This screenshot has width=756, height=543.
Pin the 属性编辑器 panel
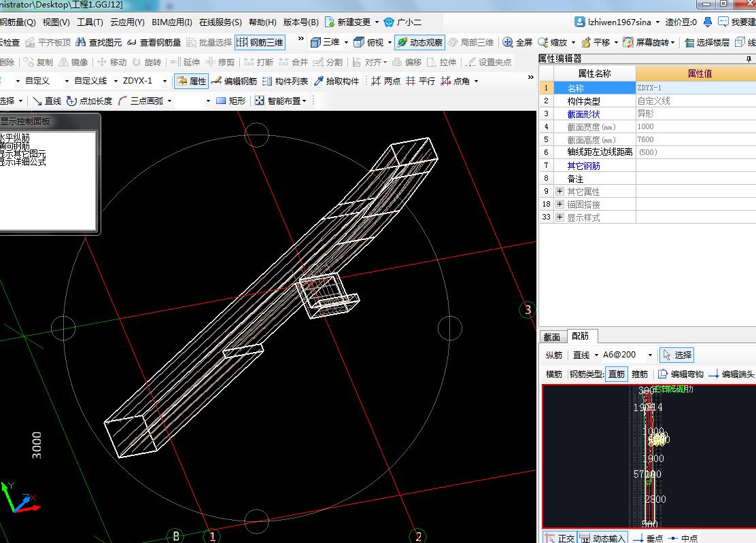point(749,58)
